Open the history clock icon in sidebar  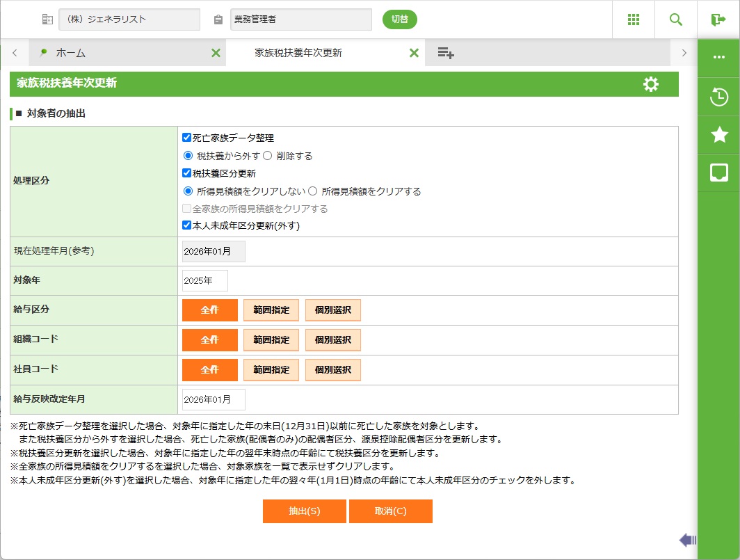pos(718,97)
